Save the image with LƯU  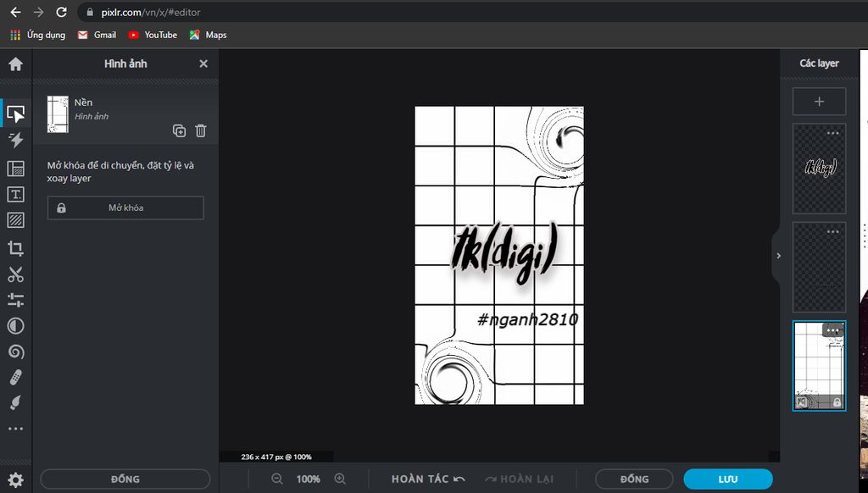tap(728, 479)
